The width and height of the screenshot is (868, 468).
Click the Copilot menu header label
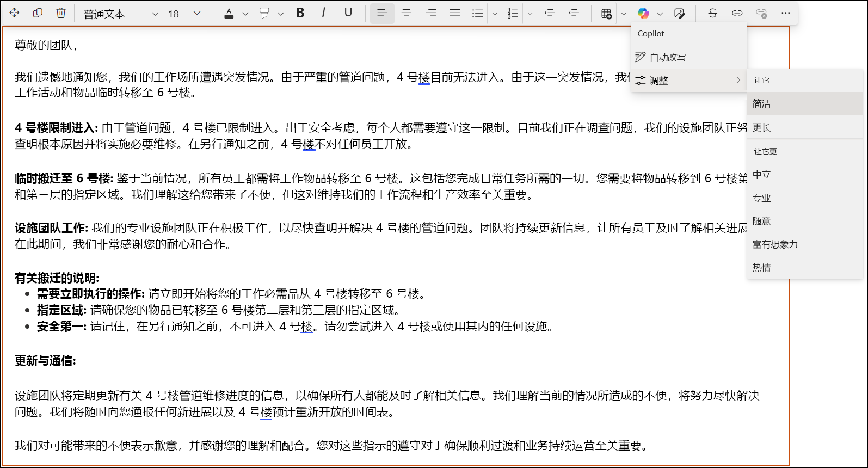[651, 34]
